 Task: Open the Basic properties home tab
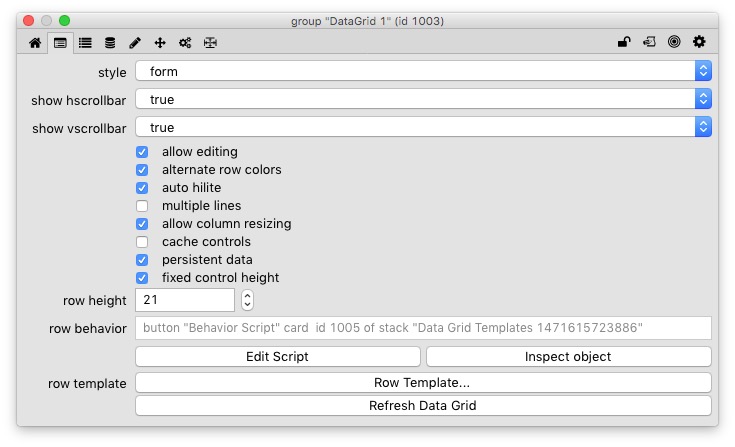35,43
